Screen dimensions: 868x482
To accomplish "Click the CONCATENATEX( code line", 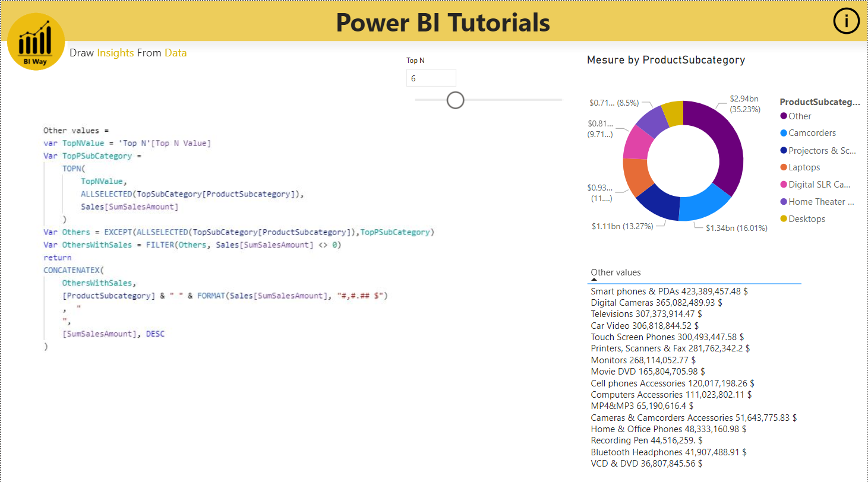I will pos(74,271).
